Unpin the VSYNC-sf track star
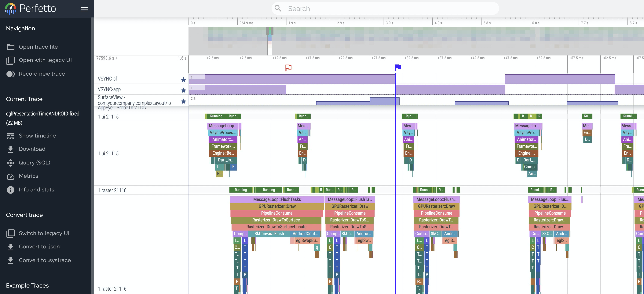Image resolution: width=644 pixels, height=294 pixels. [184, 80]
